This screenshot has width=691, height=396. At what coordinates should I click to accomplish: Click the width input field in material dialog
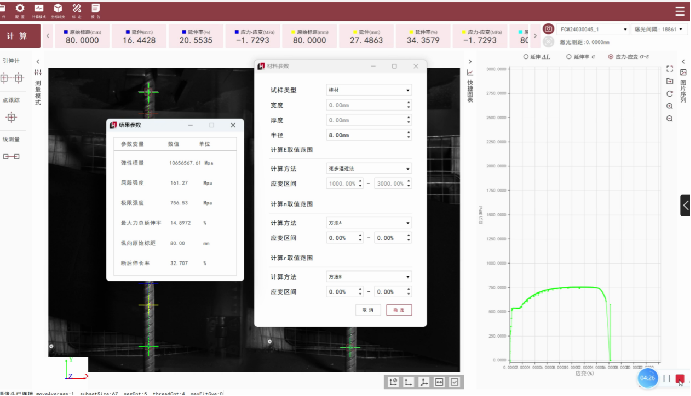point(369,105)
